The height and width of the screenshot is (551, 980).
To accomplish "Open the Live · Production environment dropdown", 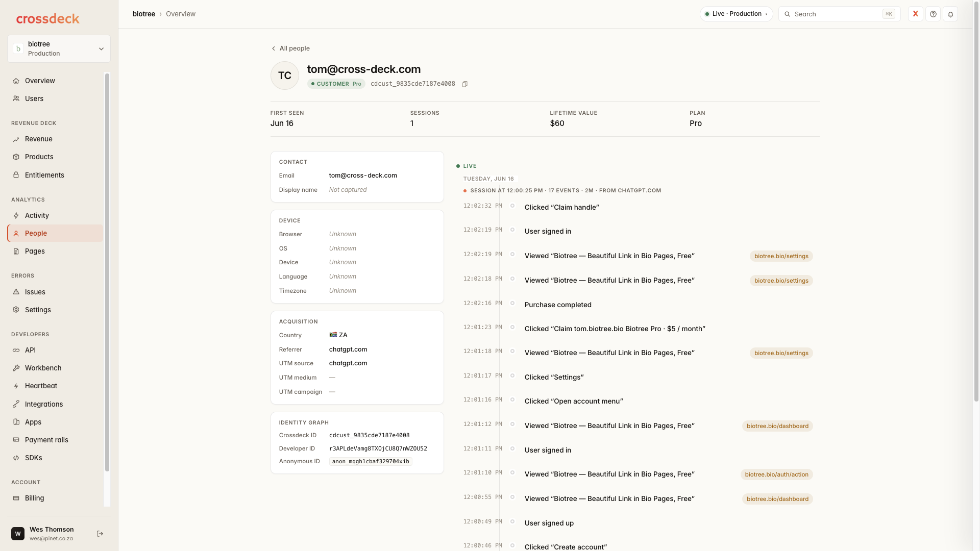I will click(736, 14).
